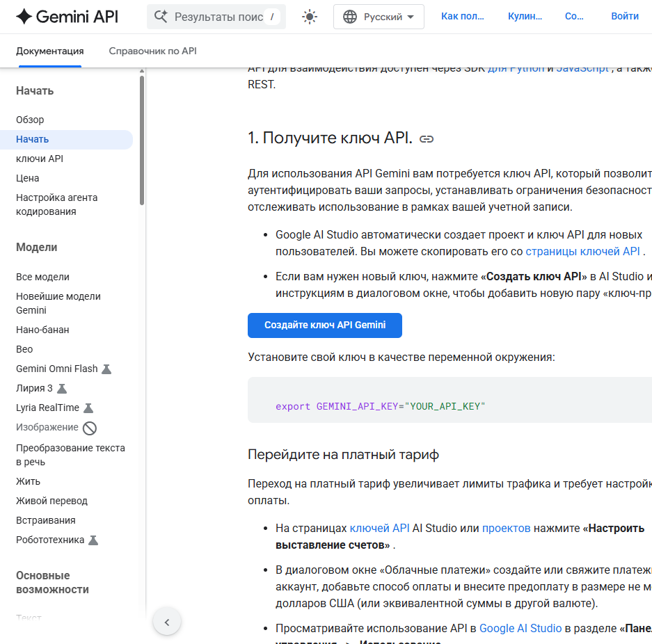Open the 'страницы ключей API' link
This screenshot has width=652, height=644.
click(x=582, y=252)
